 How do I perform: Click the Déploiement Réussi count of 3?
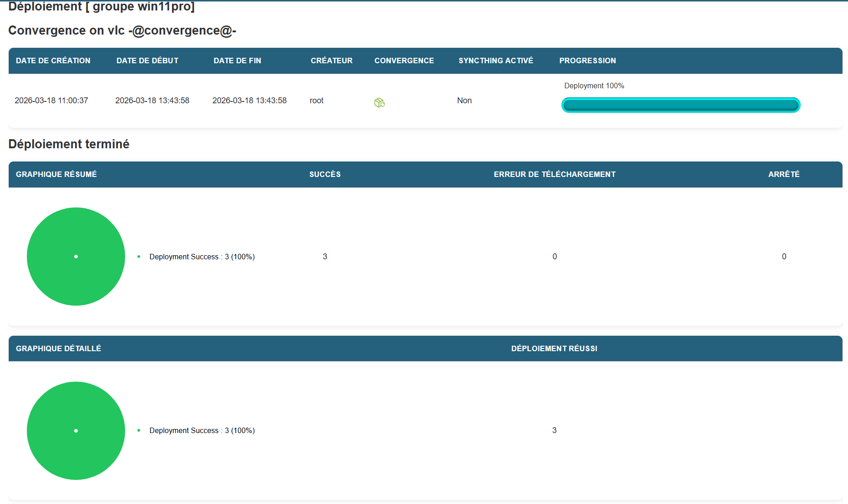click(554, 430)
